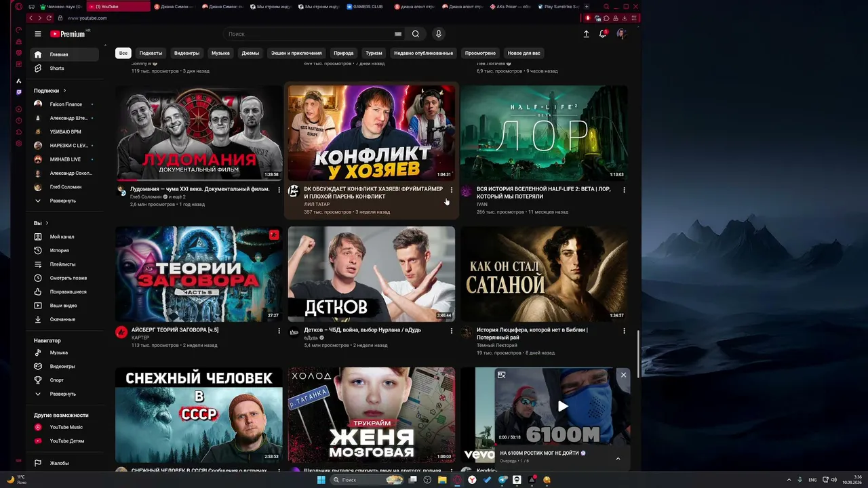Open the ЛУДОМАНИЯ video thumbnail

click(199, 133)
